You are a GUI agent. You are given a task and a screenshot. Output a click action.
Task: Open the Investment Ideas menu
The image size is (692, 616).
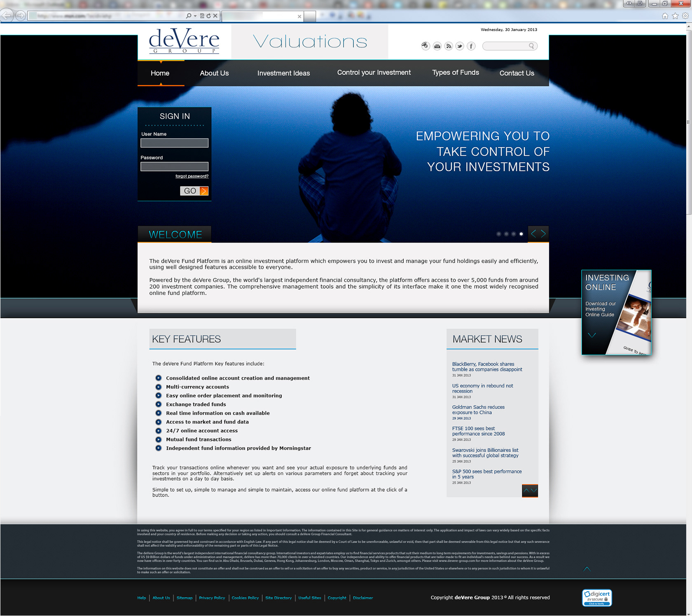(283, 73)
